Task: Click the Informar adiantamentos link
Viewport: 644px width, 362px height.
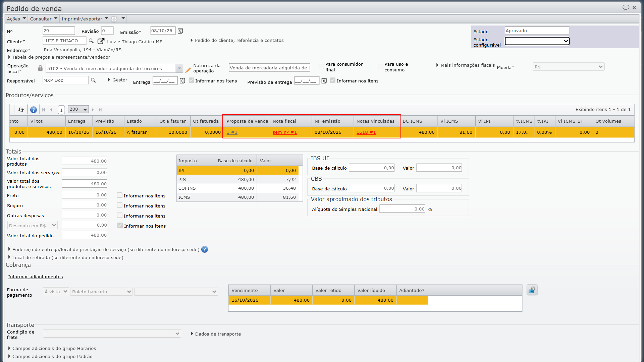Action: (x=36, y=277)
